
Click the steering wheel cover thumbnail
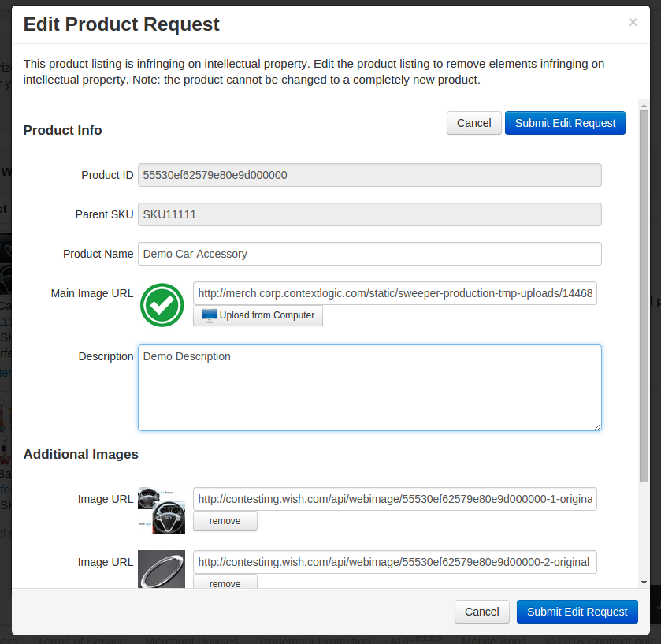tap(162, 511)
